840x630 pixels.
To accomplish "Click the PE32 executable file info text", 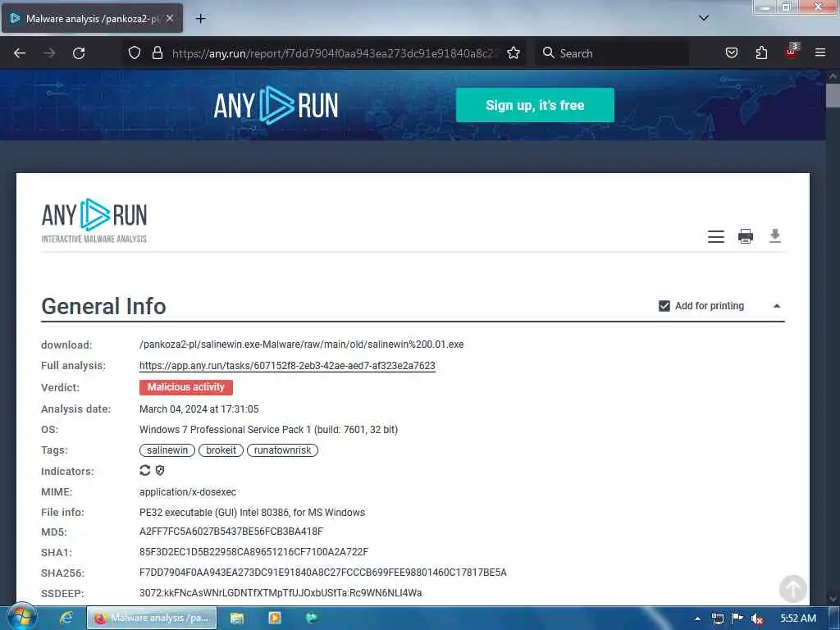I will tap(253, 512).
